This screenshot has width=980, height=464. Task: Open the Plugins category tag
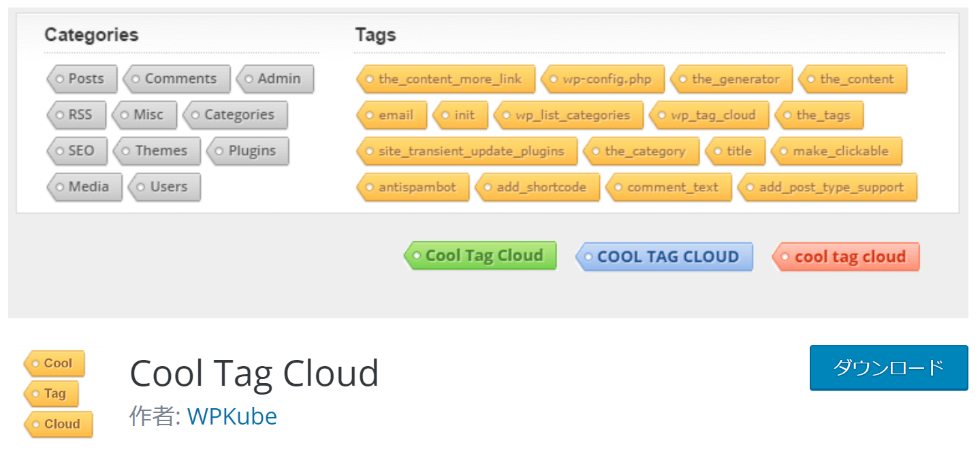[x=248, y=151]
